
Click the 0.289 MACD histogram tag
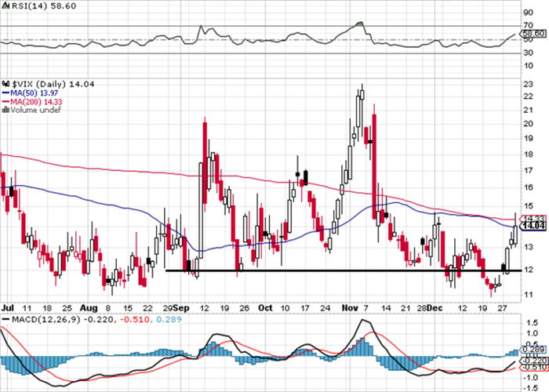pyautogui.click(x=533, y=350)
